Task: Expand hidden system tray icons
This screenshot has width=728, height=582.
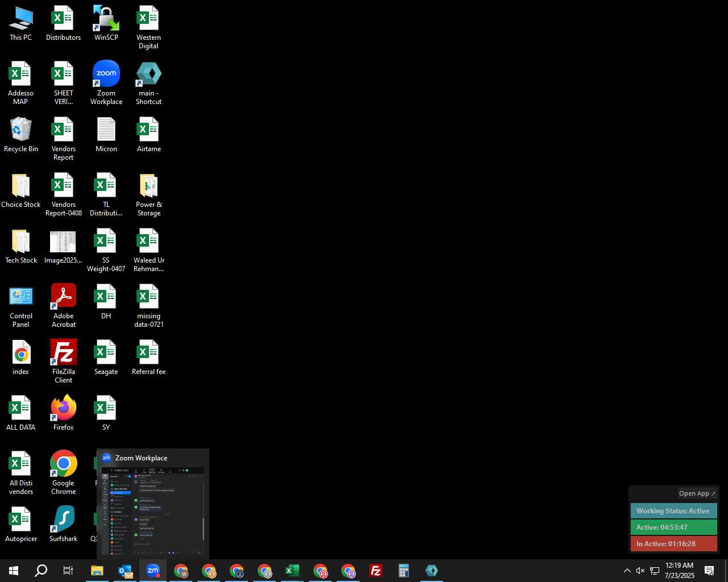Action: [627, 571]
